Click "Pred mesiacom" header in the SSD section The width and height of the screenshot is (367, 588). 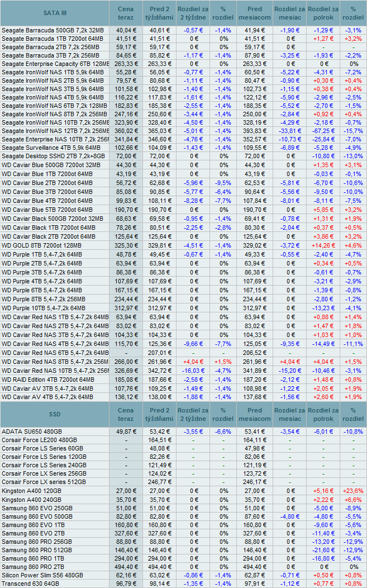pos(255,414)
